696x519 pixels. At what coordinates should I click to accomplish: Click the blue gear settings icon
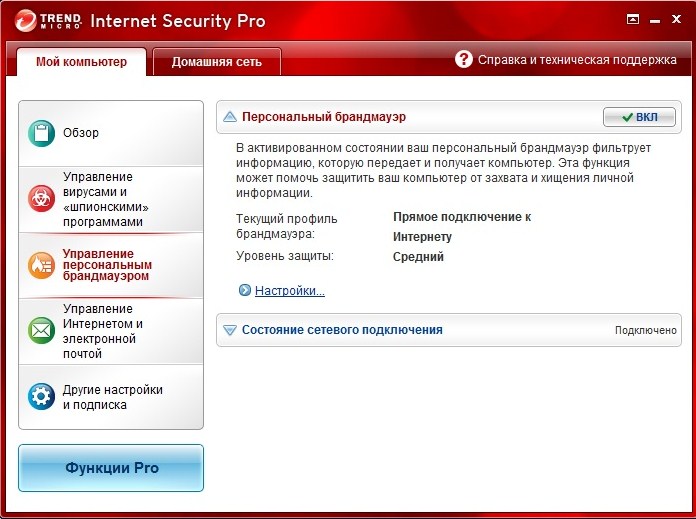pyautogui.click(x=41, y=397)
